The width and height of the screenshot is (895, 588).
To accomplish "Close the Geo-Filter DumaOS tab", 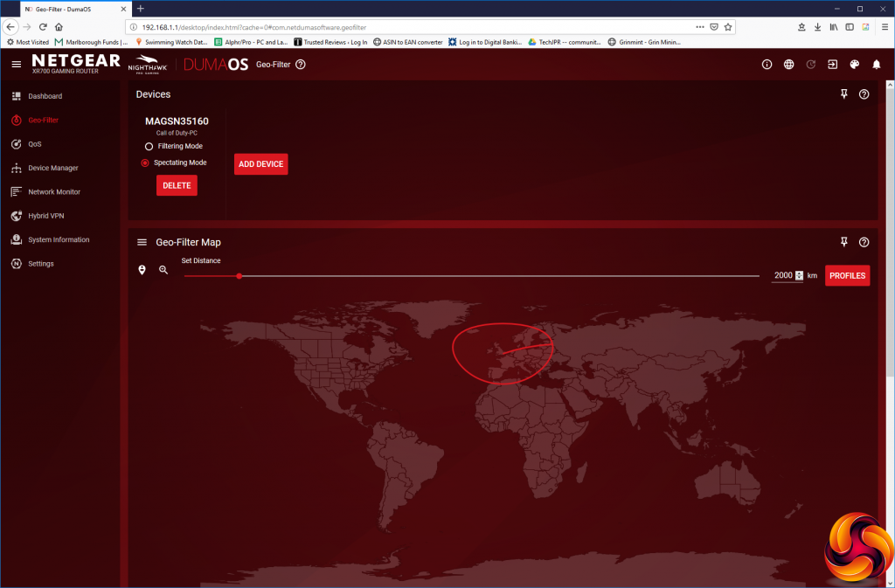I will 124,9.
